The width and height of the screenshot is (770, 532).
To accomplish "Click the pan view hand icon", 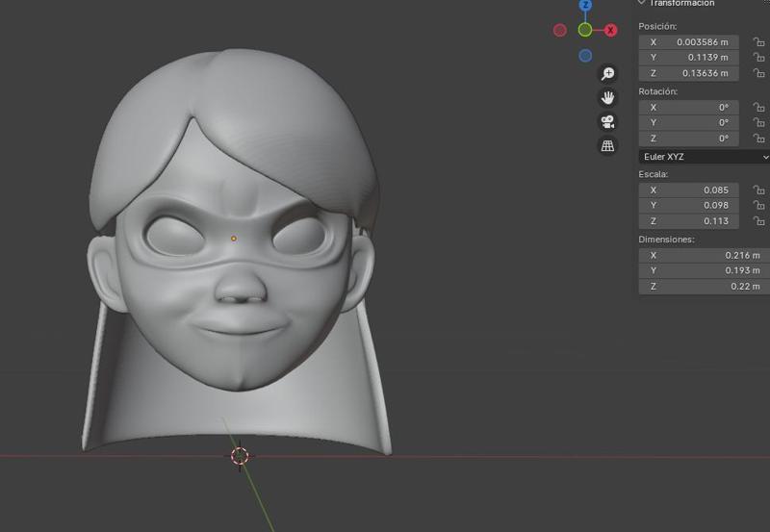I will (x=607, y=97).
